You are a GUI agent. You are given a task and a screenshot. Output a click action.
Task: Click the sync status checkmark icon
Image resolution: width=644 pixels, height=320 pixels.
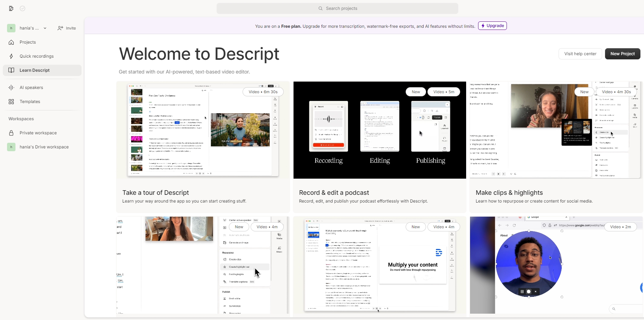[22, 8]
